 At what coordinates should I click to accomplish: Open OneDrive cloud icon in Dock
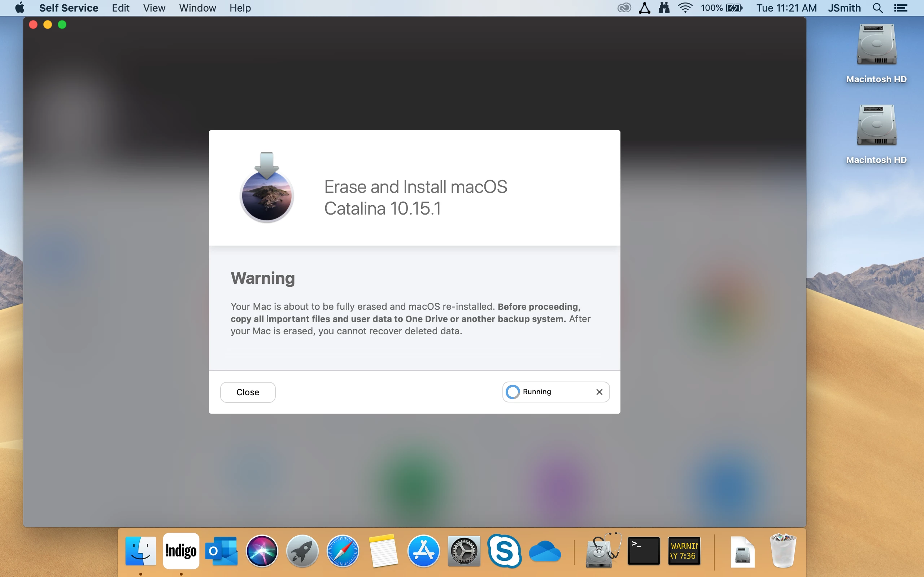[x=545, y=552]
